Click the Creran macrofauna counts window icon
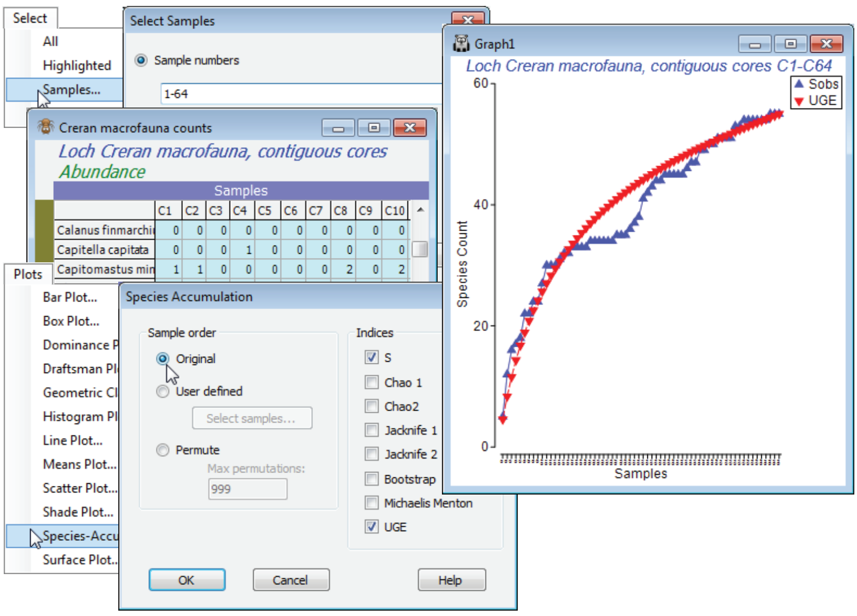The width and height of the screenshot is (857, 616). pyautogui.click(x=46, y=127)
